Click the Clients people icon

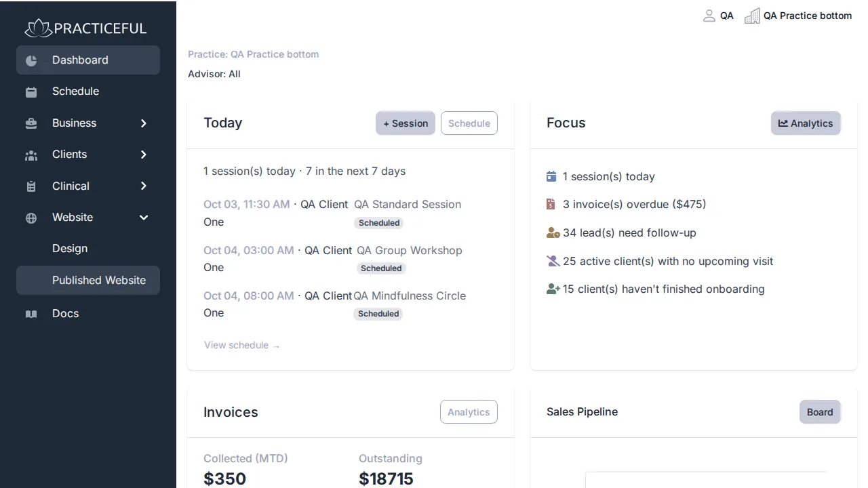pos(31,155)
